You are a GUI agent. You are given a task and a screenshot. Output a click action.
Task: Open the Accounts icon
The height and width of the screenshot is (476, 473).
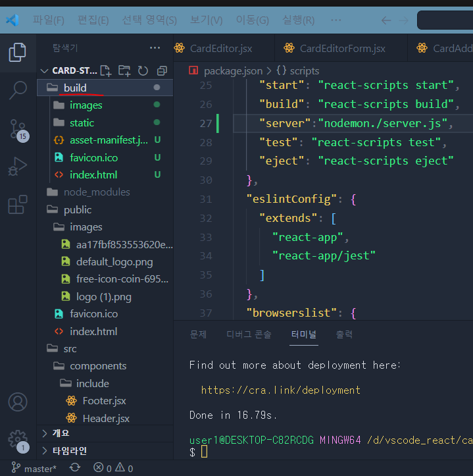[18, 402]
